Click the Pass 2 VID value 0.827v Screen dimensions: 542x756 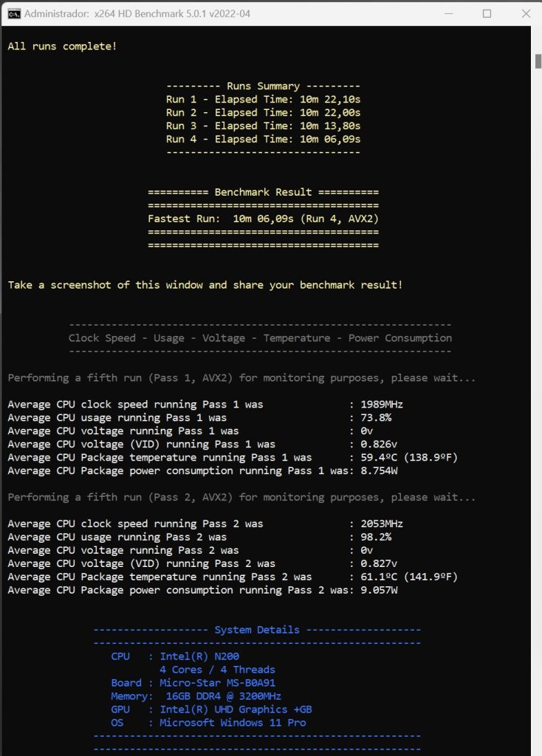pos(379,563)
